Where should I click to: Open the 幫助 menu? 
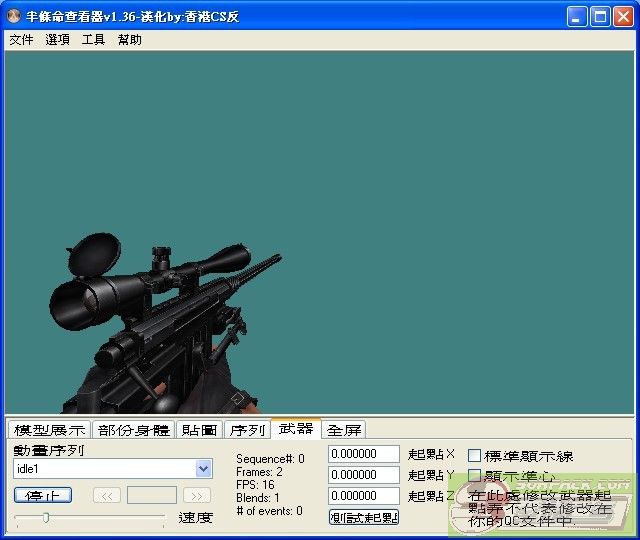129,40
